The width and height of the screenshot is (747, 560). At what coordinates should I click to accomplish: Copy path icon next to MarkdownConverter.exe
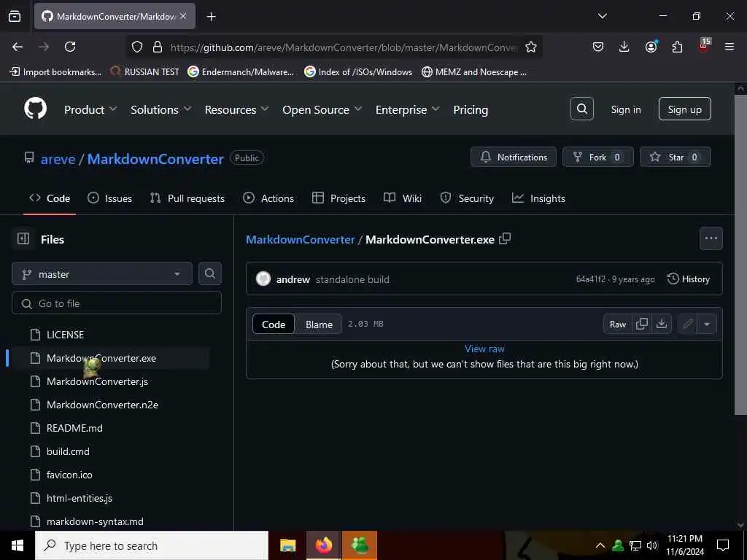click(x=505, y=238)
